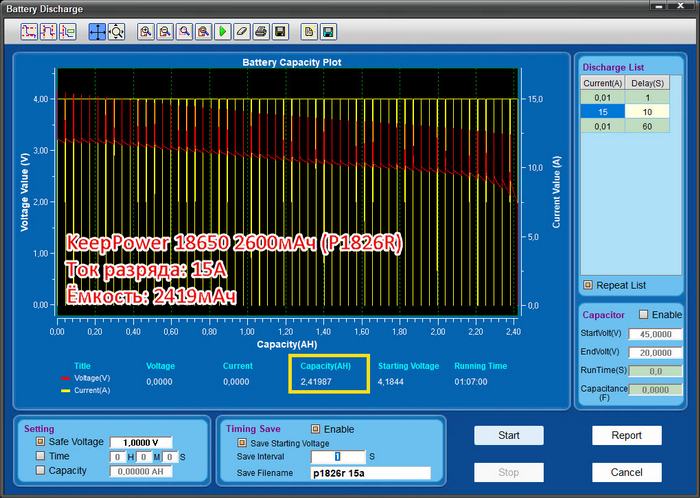Click the green play arrow toolbar icon

[222, 32]
